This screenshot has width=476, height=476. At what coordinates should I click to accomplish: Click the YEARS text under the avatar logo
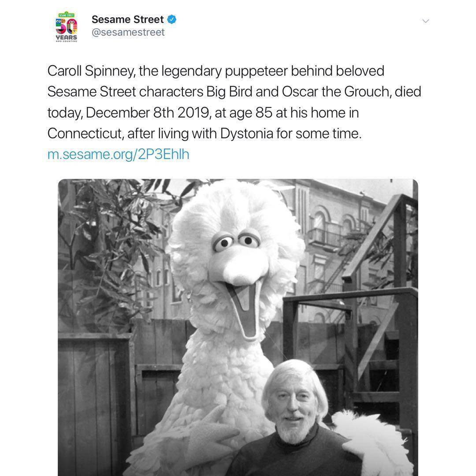(67, 37)
